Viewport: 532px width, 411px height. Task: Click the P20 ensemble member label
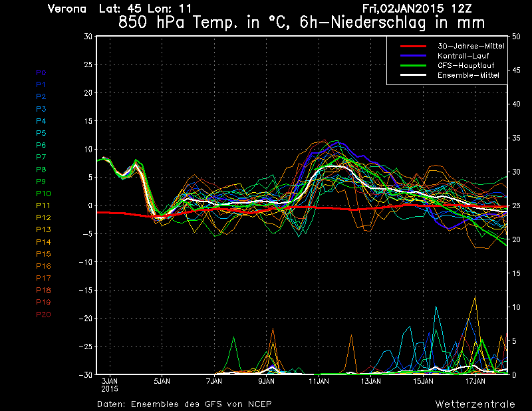43,315
